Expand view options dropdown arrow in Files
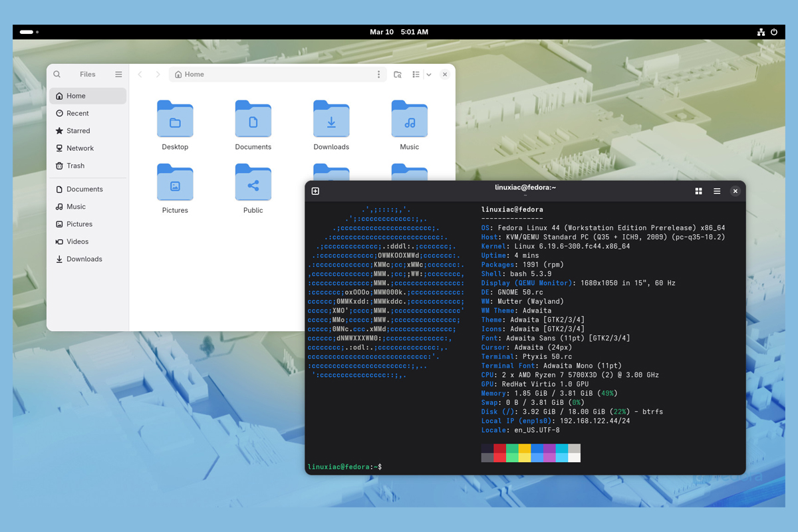The width and height of the screenshot is (798, 532). [429, 74]
